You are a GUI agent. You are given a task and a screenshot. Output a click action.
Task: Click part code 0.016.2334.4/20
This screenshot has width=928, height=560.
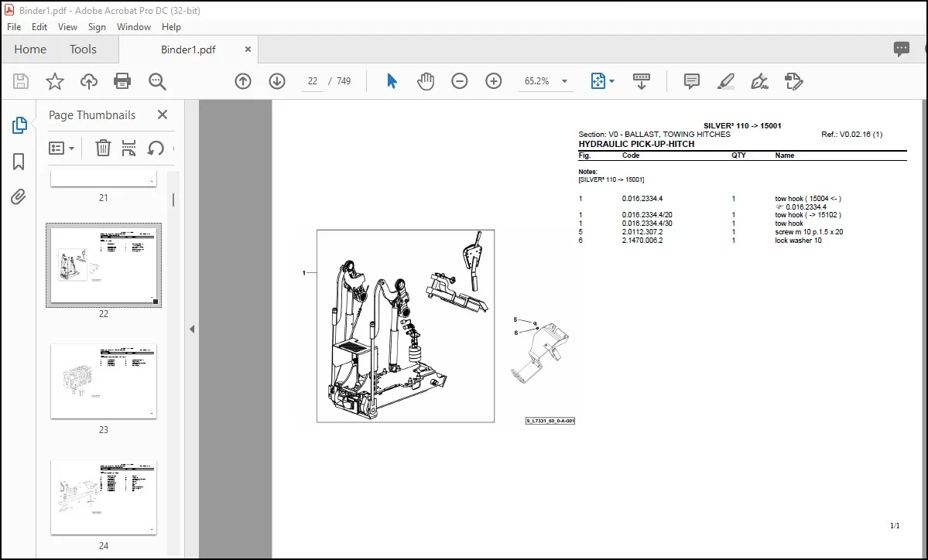tap(647, 215)
